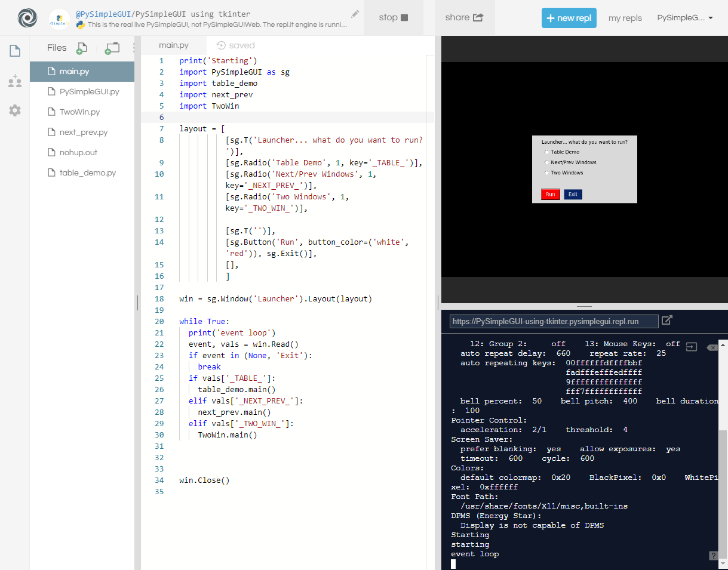The image size is (728, 570).
Task: Click the stop button
Action: point(394,17)
